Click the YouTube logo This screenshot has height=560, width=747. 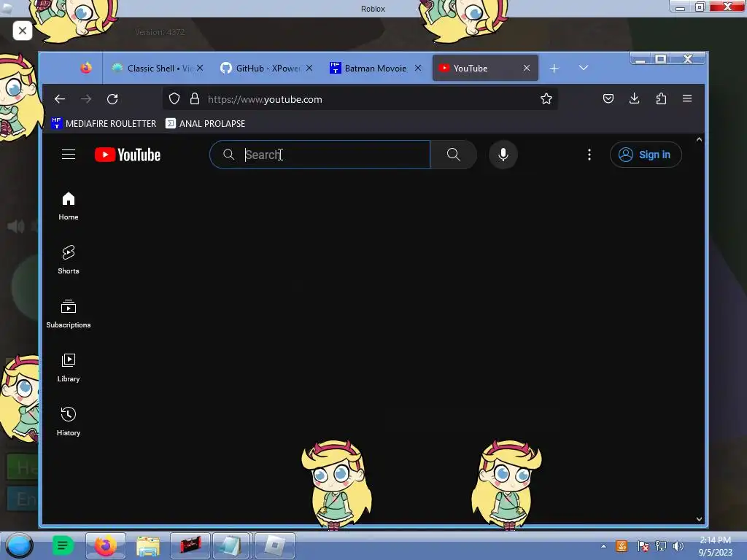128,155
